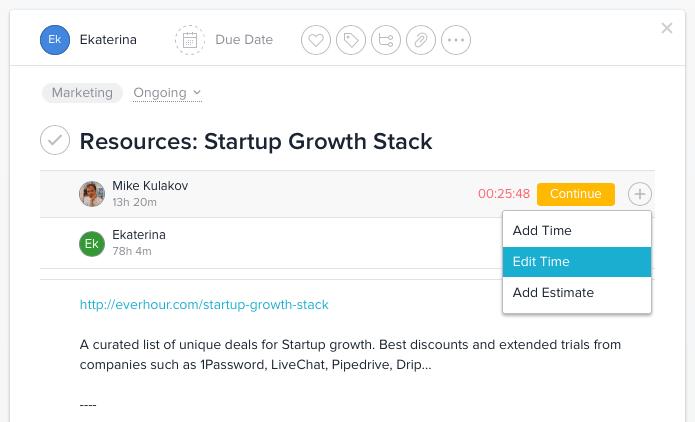
Task: Select Add Time from menu
Action: [x=542, y=230]
